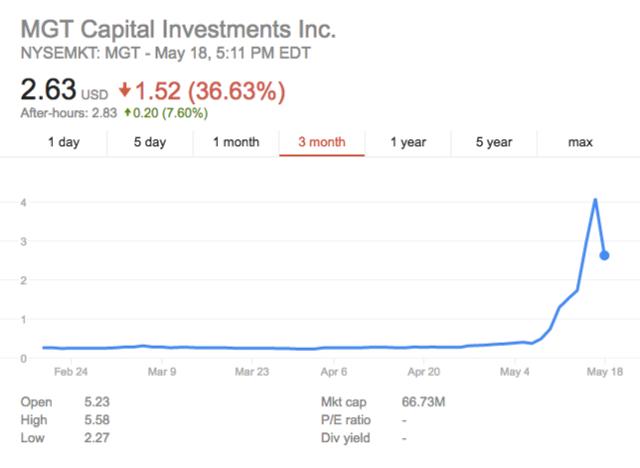Screen dimensions: 640x468
Task: View the 1 year range tab
Action: click(408, 142)
